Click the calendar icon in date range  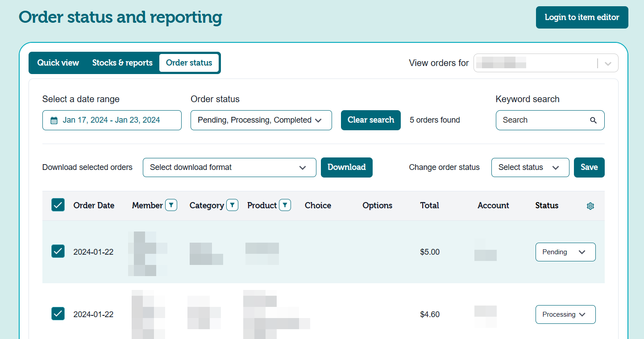pos(54,120)
